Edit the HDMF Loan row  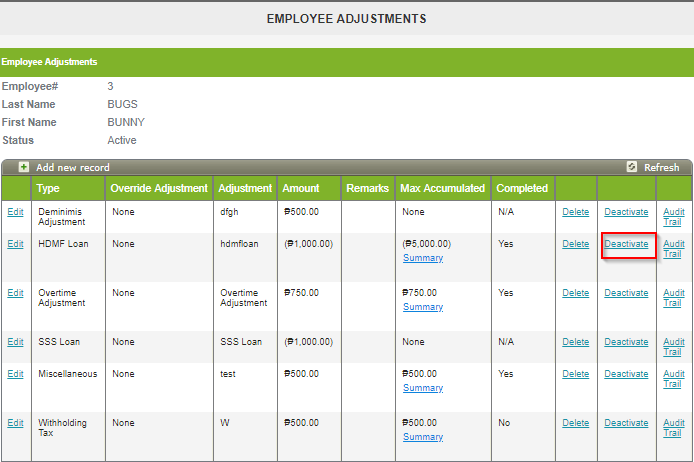pos(15,244)
